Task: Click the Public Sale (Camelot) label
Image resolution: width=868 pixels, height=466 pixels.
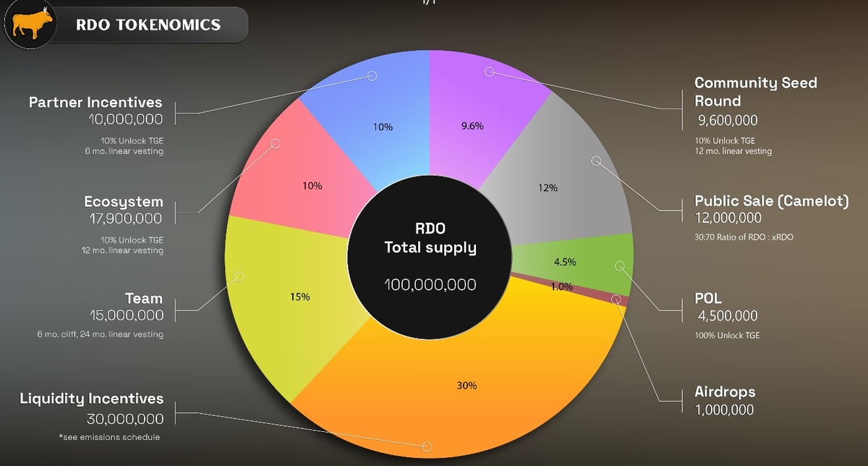Action: tap(771, 201)
